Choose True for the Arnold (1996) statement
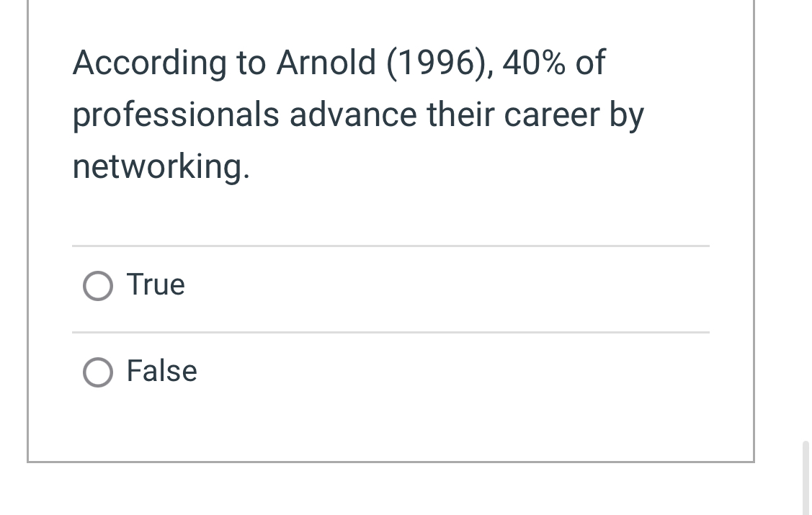Image resolution: width=812 pixels, height=515 pixels. click(x=97, y=285)
